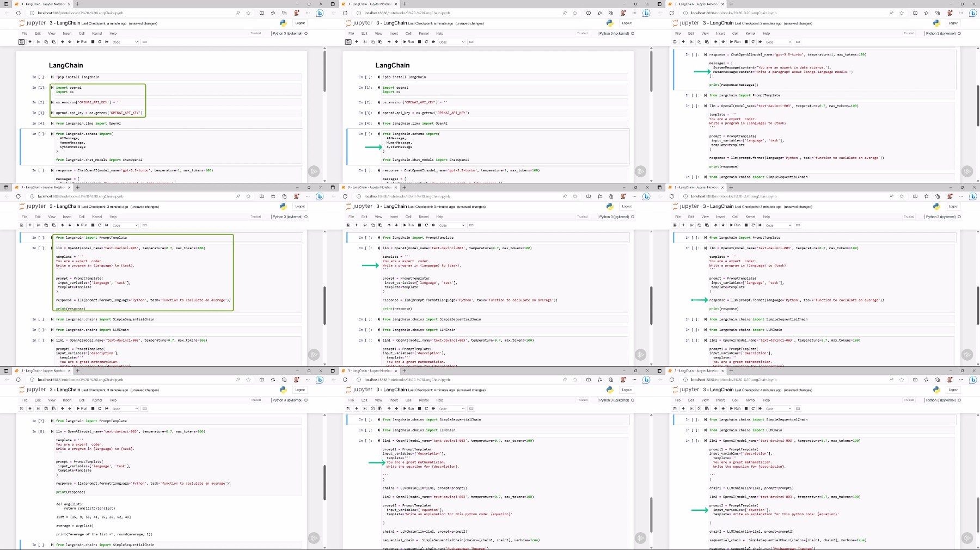Click the Jupyter logo in the bottom-left window
Image resolution: width=980 pixels, height=550 pixels.
[x=33, y=390]
